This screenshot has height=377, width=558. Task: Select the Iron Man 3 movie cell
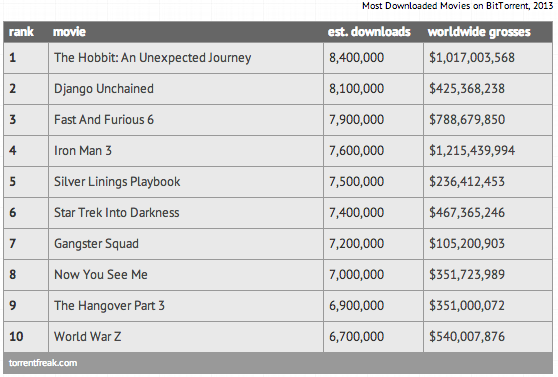[186, 151]
